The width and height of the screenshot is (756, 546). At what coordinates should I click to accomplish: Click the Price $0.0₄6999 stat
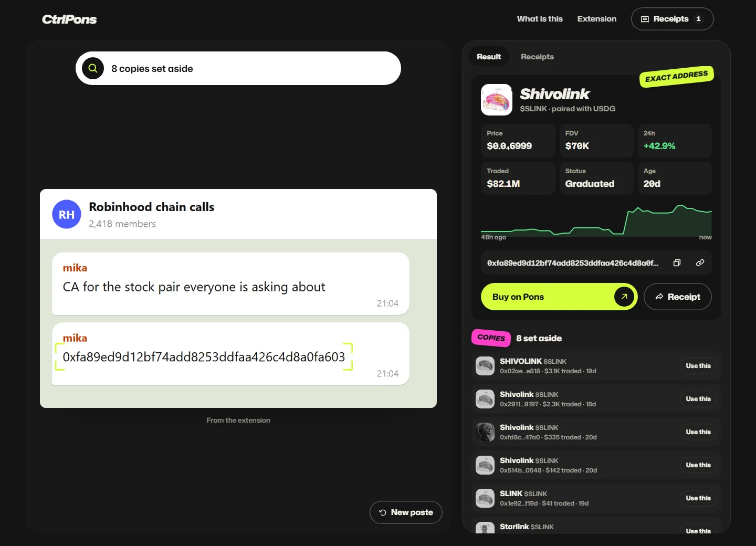coord(518,141)
